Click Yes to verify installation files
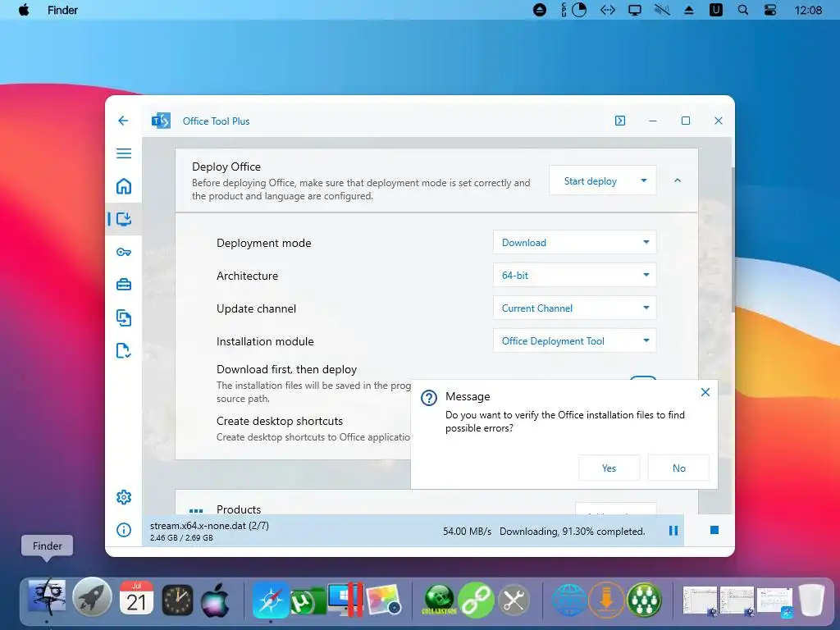The width and height of the screenshot is (840, 630). [609, 468]
